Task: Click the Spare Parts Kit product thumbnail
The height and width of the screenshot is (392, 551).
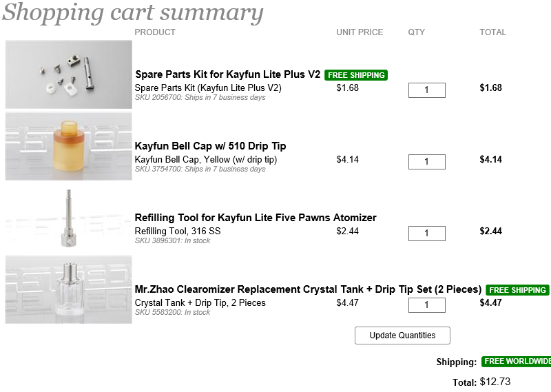Action: pos(68,74)
